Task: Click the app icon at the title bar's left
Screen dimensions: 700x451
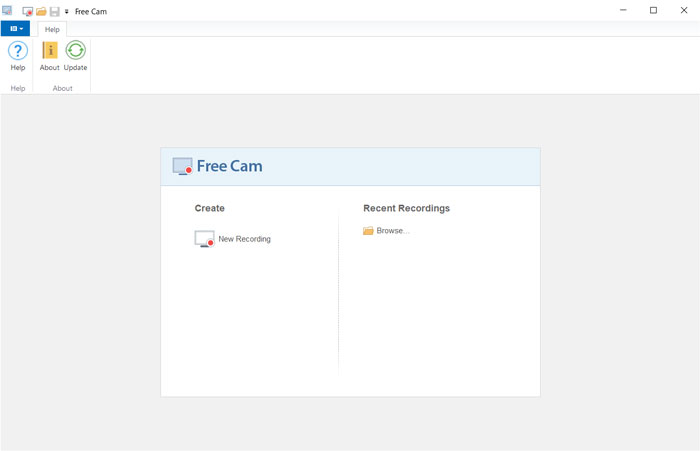Action: click(8, 10)
